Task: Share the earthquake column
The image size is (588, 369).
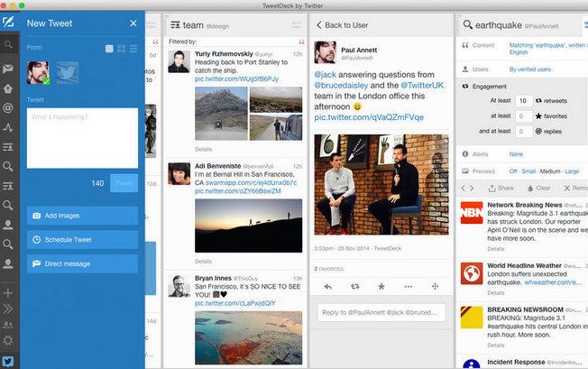Action: (501, 188)
